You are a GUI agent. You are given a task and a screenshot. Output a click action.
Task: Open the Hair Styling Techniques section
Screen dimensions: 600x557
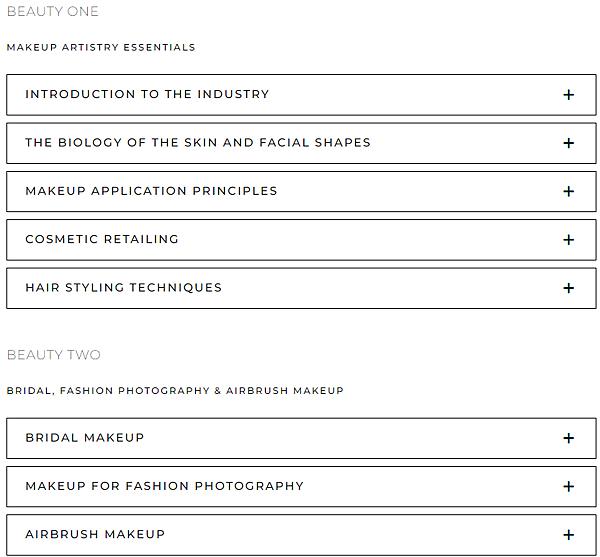[124, 288]
